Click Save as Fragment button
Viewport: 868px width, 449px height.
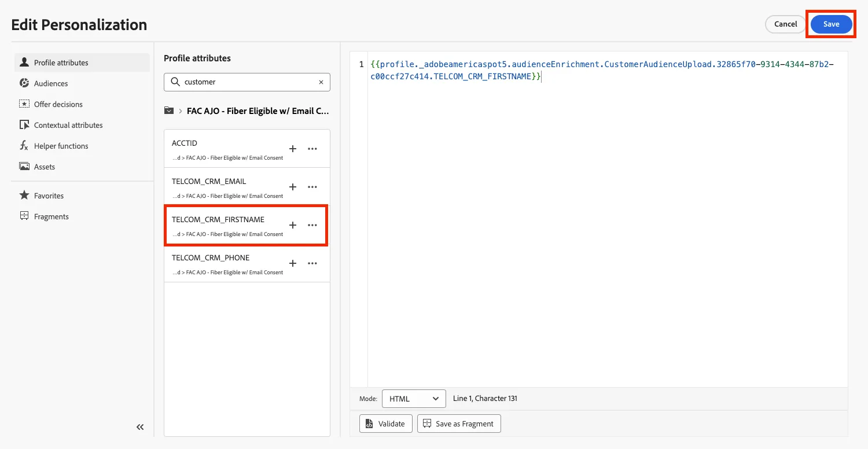459,424
